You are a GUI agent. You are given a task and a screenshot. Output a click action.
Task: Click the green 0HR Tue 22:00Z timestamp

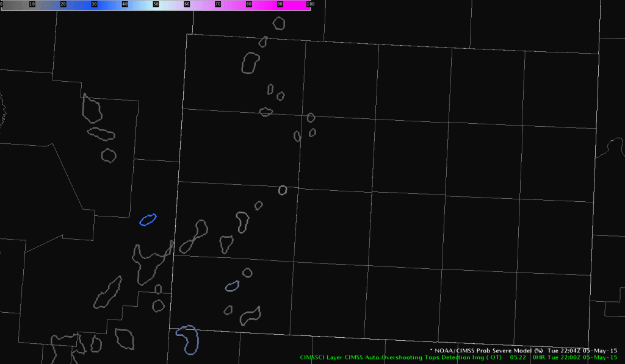[x=576, y=358]
